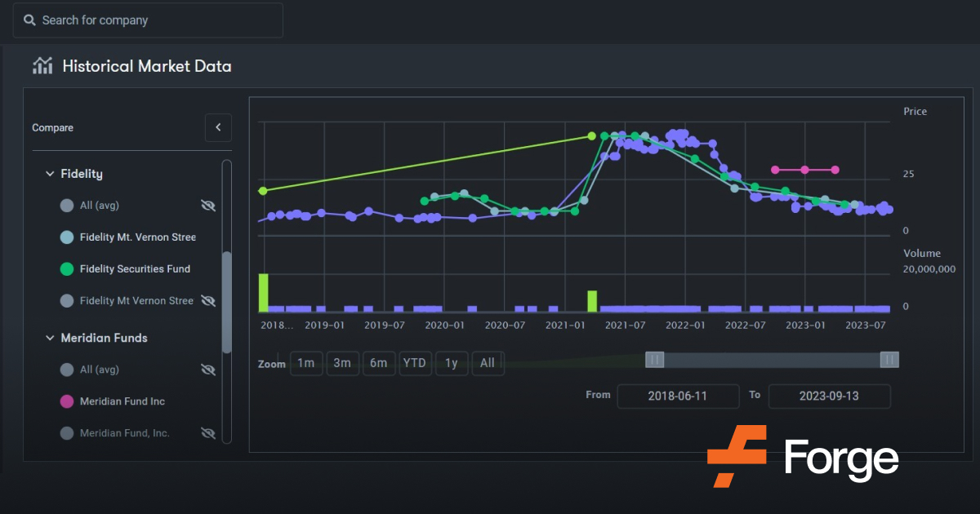Click the Historical Market Data chart icon

[x=42, y=65]
